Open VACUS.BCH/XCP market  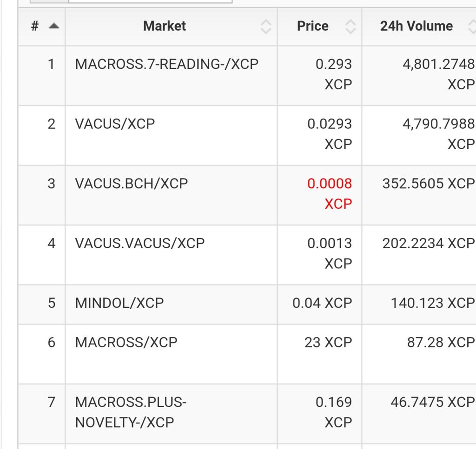(131, 184)
